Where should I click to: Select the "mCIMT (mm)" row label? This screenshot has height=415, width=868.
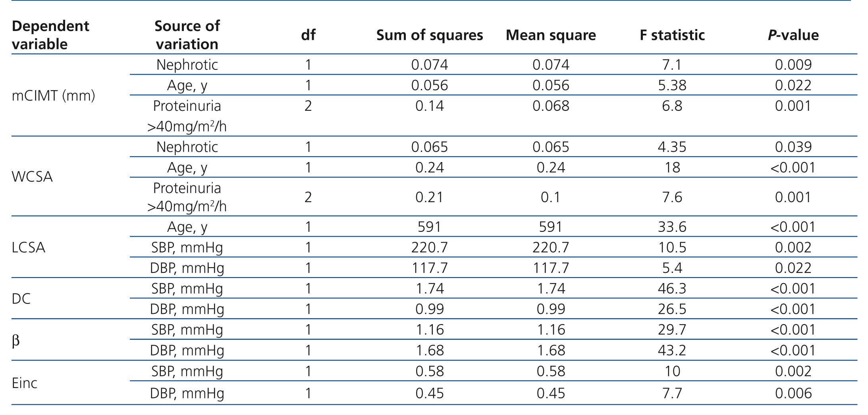pyautogui.click(x=54, y=96)
